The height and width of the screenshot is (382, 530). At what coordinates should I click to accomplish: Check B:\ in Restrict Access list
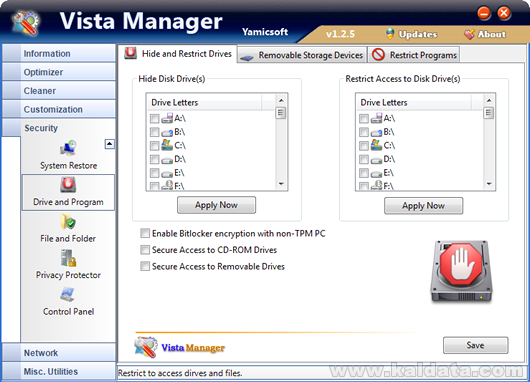pos(364,132)
